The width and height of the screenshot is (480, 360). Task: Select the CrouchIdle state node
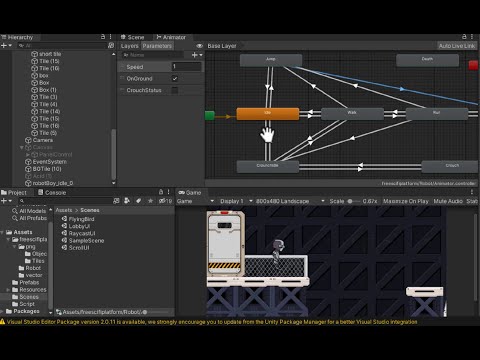click(x=268, y=167)
